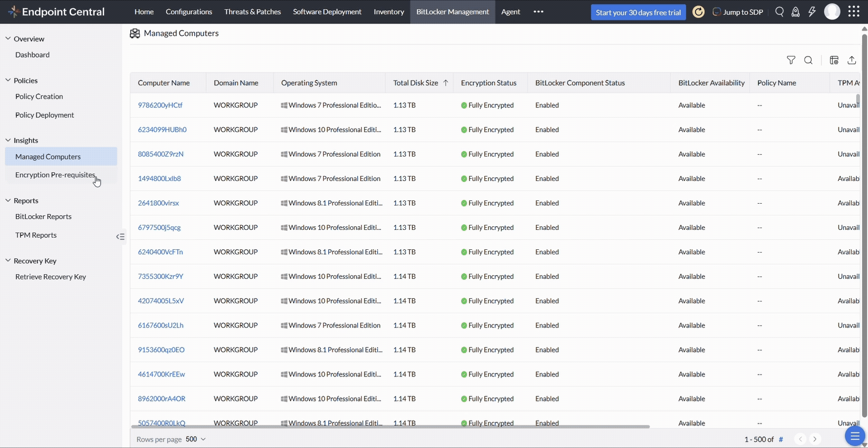Open the Rows per page dropdown
The width and height of the screenshot is (868, 448).
196,439
